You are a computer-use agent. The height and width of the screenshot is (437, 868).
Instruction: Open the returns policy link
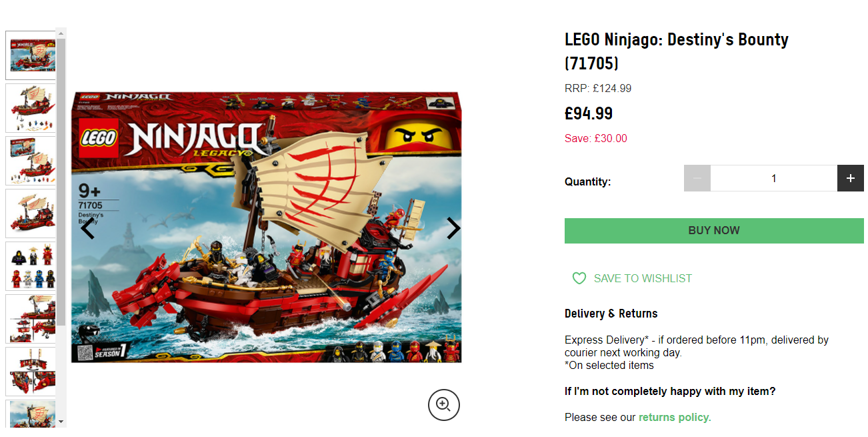675,417
